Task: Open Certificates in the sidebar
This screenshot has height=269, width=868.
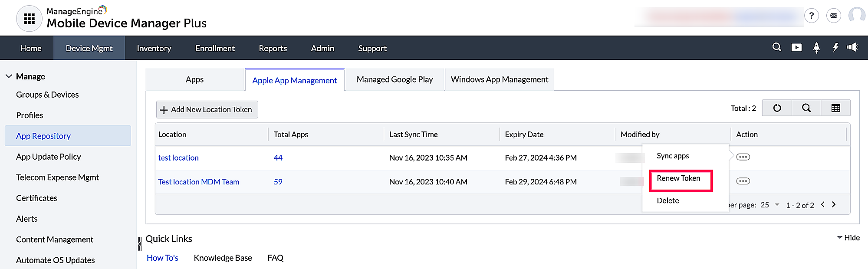Action: 36,198
